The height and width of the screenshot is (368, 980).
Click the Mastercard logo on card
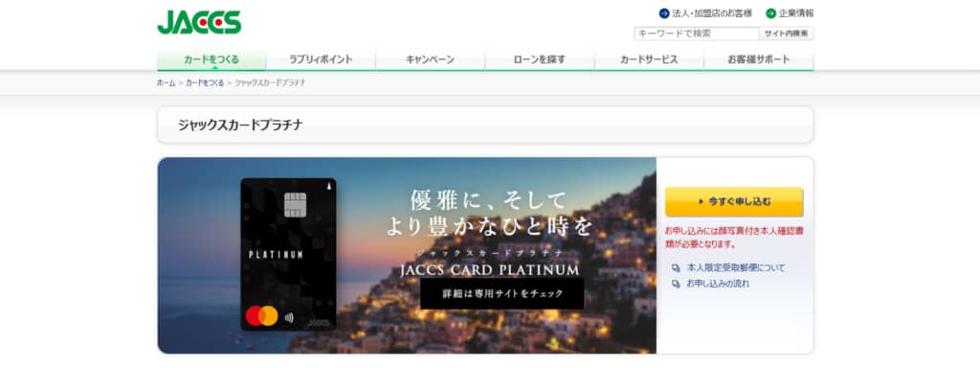261,316
